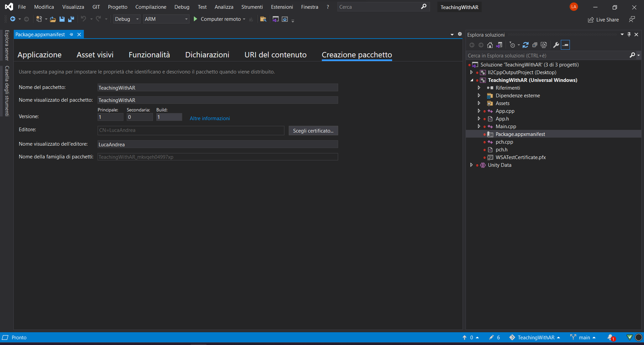Expand the Assets folder

(479, 103)
